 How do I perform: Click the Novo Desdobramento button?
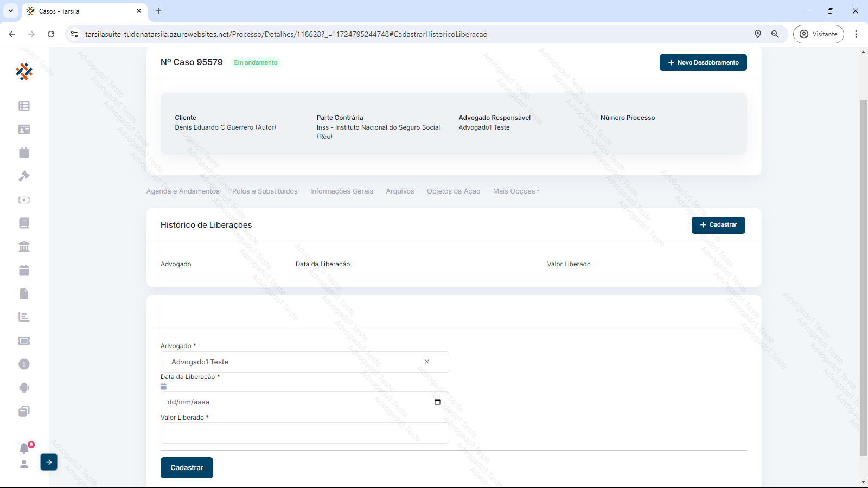(x=703, y=63)
